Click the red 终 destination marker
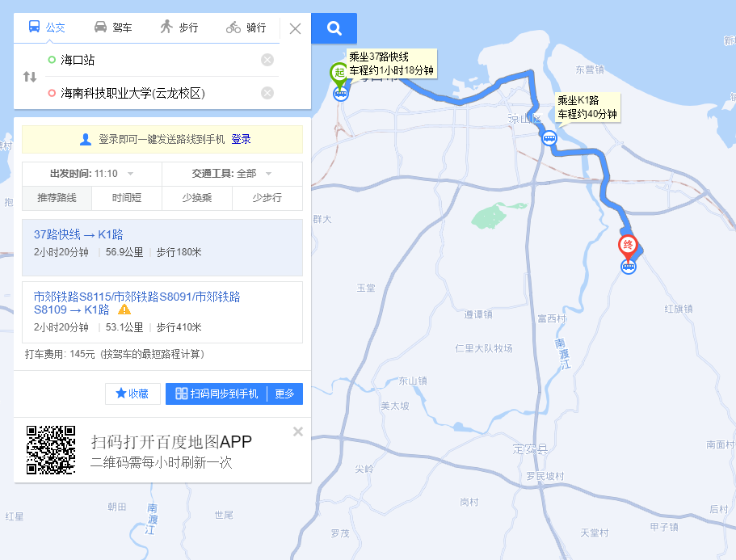 pyautogui.click(x=628, y=246)
